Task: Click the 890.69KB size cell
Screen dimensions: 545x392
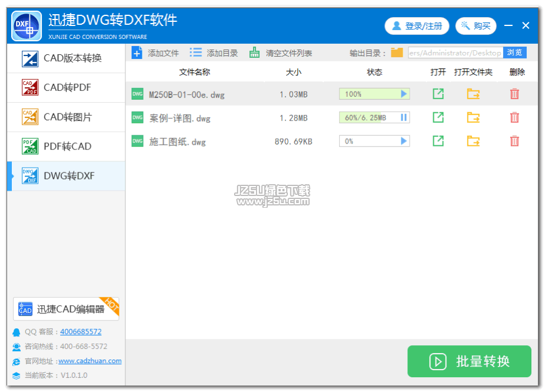Action: pos(294,142)
